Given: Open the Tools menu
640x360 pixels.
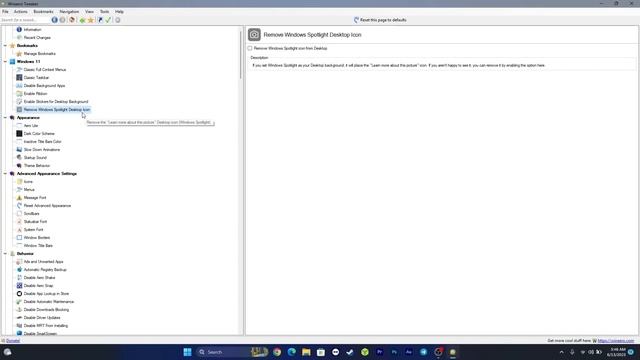Looking at the screenshot, I should (x=104, y=12).
